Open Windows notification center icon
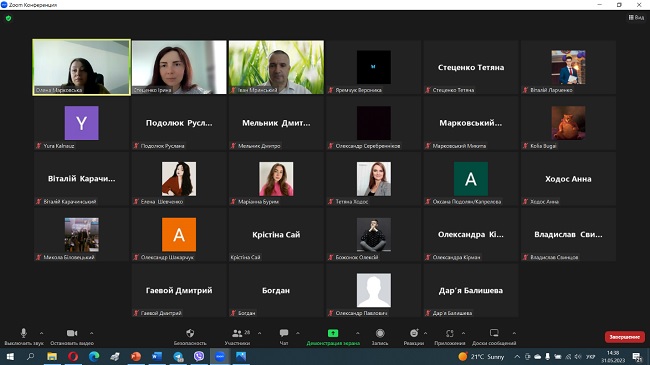This screenshot has height=365, width=650. point(637,357)
